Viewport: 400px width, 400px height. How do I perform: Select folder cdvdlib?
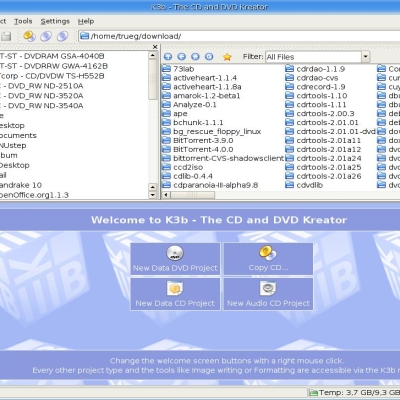click(310, 185)
